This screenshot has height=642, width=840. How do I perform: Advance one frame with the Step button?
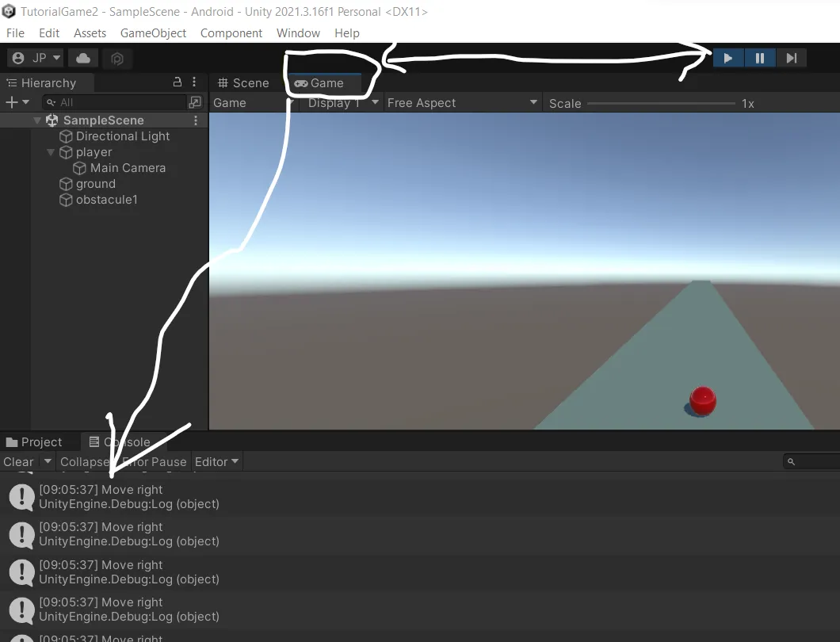click(791, 58)
